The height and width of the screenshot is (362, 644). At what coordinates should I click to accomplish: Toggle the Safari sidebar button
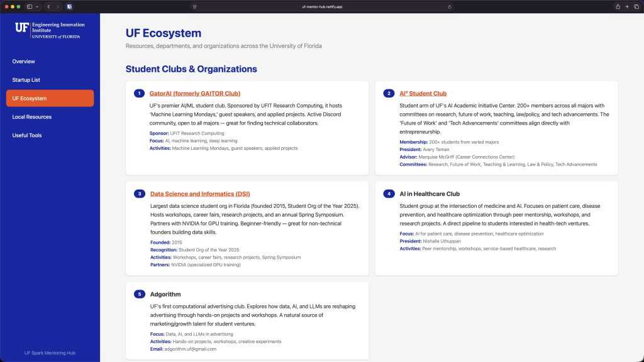(30, 6)
